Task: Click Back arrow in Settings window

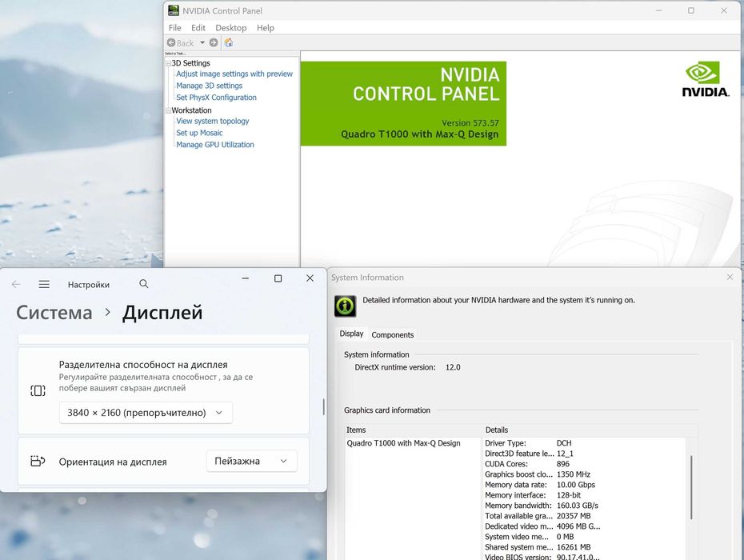Action: [16, 284]
